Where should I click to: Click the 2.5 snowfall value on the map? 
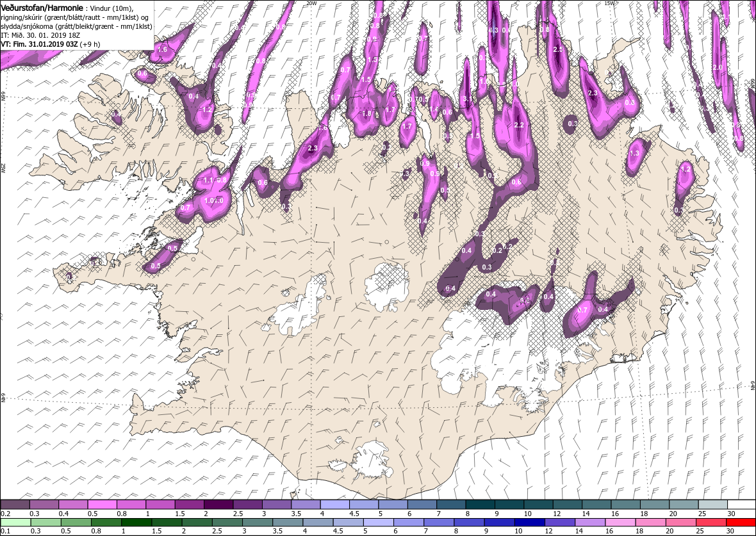558,50
